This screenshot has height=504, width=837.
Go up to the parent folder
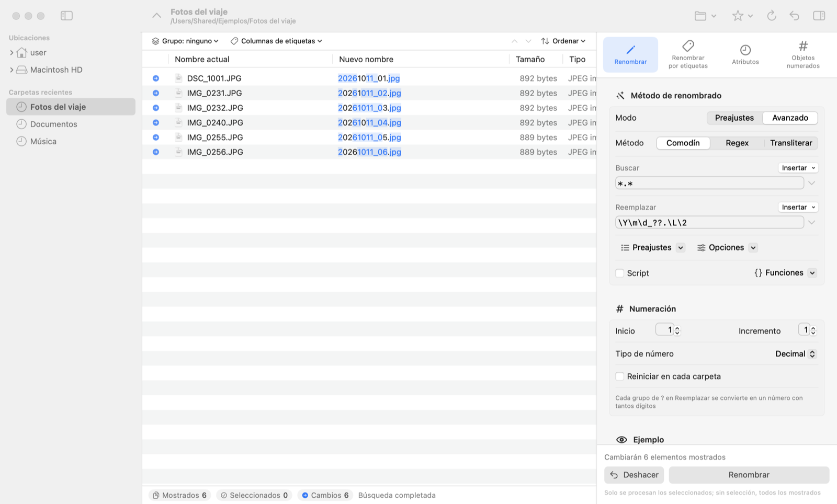156,16
